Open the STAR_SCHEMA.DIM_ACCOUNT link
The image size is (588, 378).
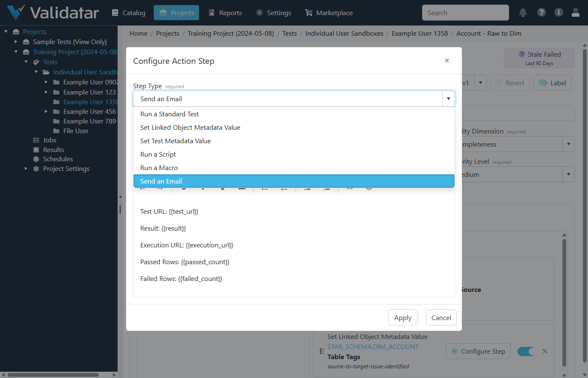tap(373, 346)
